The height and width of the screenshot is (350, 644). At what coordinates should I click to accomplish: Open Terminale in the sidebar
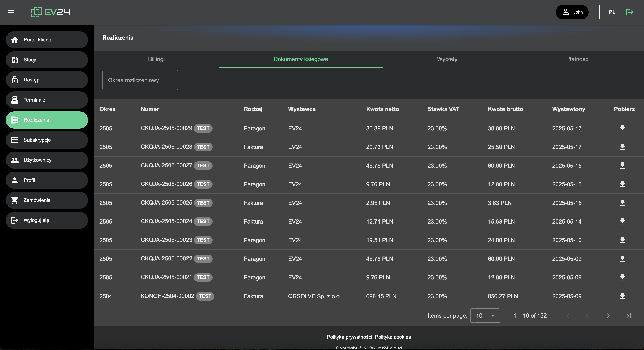click(47, 100)
